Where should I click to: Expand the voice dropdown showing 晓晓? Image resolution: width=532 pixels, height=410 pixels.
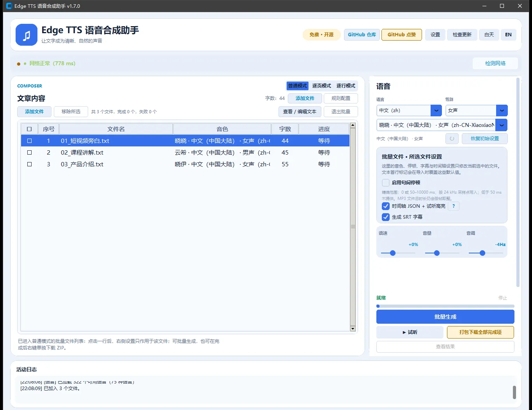pos(442,125)
